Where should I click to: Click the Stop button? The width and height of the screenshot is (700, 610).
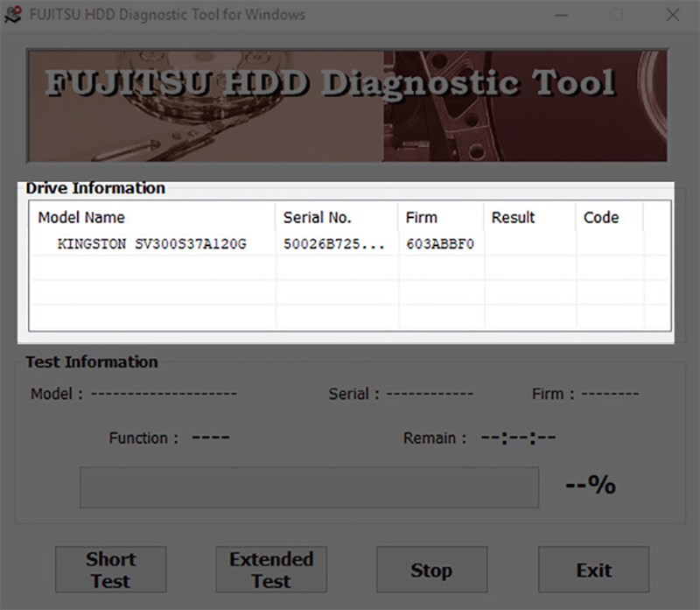431,570
